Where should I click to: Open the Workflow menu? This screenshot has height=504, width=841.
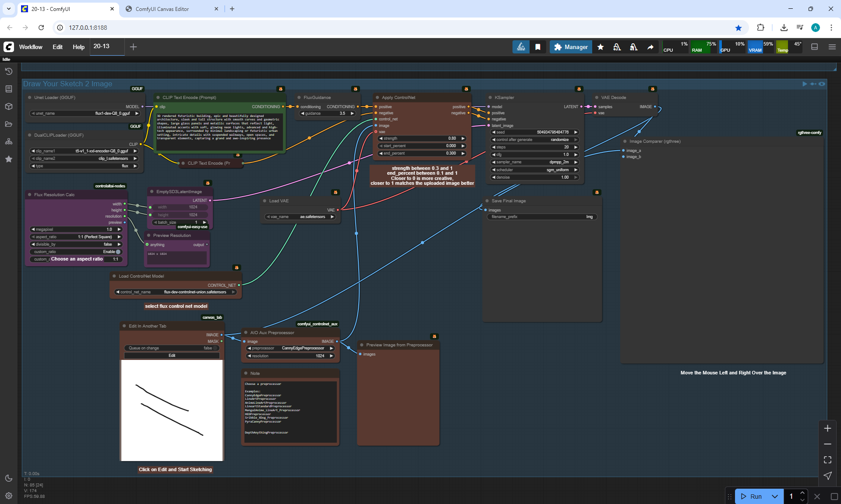(x=31, y=47)
